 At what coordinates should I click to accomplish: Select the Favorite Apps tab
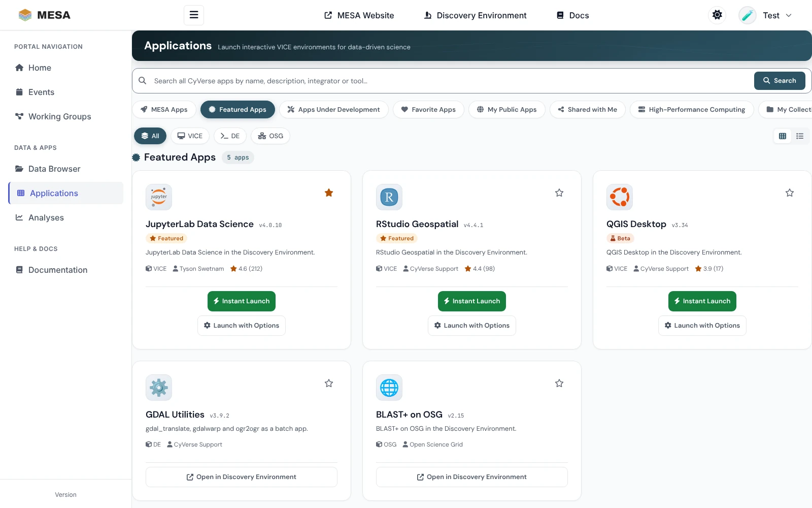[x=428, y=110]
